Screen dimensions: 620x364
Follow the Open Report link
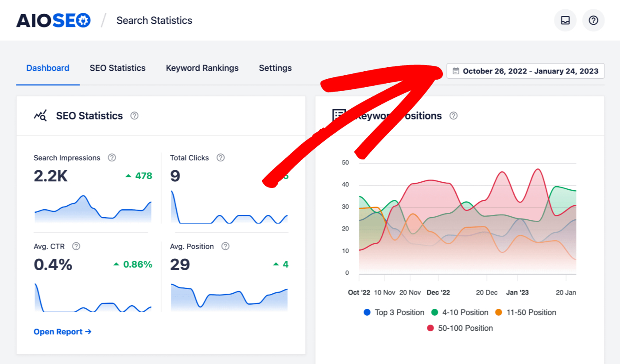(62, 332)
